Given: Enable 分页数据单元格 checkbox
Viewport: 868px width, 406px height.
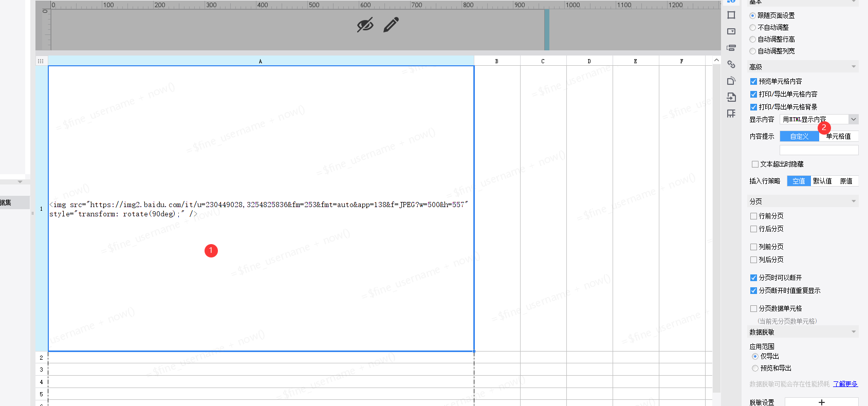Looking at the screenshot, I should point(753,308).
